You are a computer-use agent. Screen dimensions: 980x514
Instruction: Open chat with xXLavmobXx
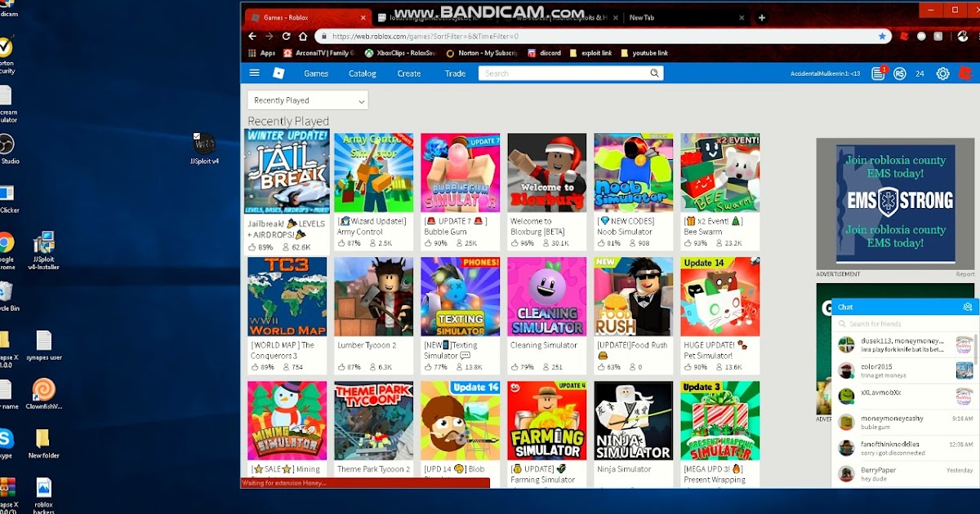click(905, 397)
